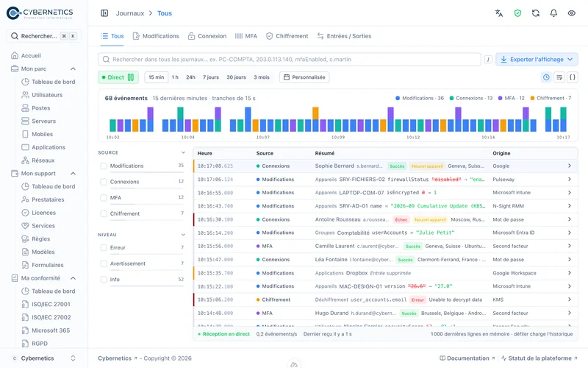Screen dimensions: 588x368
Task: Click the tall orange Chiffrement bar in the chart
Action: [x=315, y=113]
